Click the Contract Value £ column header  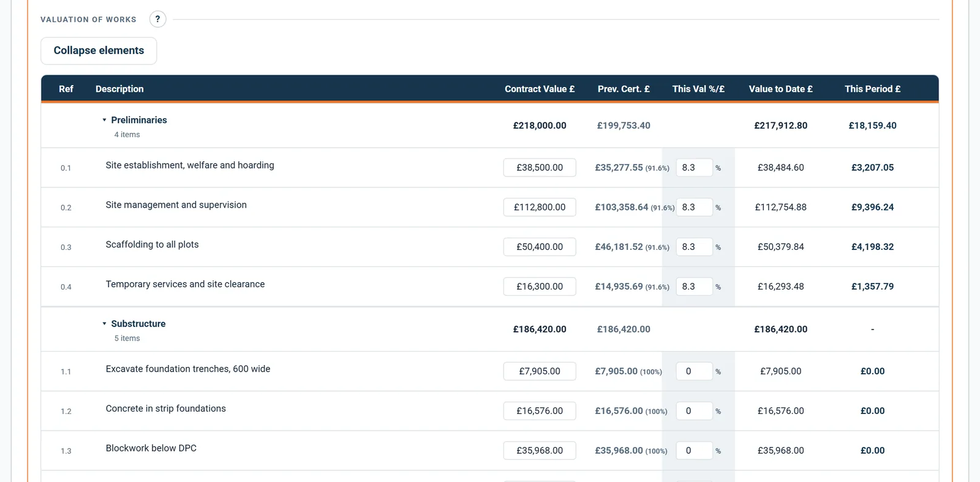point(540,89)
